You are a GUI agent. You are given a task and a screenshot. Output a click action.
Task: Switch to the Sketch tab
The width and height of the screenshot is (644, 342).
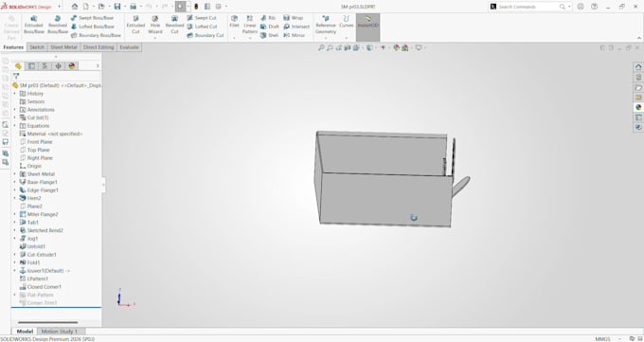click(37, 47)
